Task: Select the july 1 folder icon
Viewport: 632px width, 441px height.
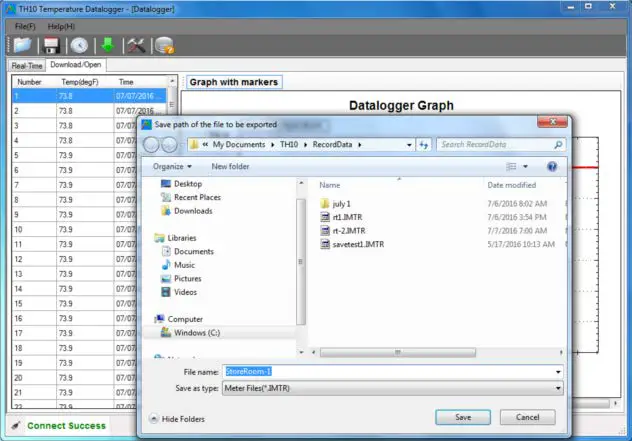Action: [x=325, y=204]
